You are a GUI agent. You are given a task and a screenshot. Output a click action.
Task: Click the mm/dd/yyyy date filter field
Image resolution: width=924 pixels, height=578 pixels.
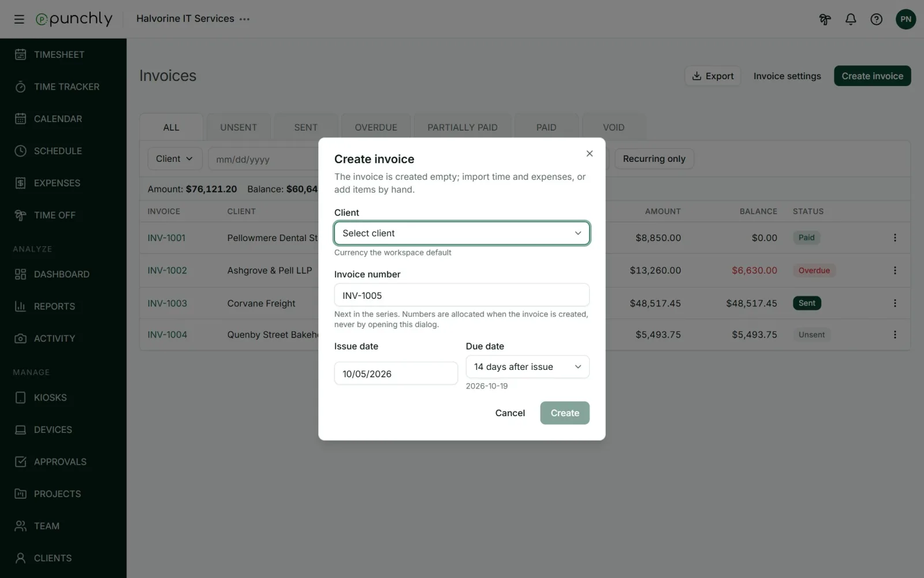[263, 159]
